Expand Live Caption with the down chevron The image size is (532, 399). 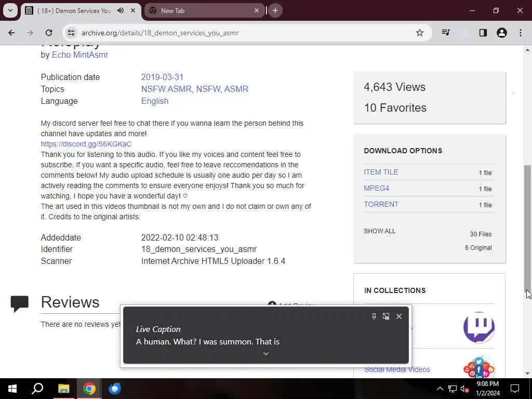266,353
